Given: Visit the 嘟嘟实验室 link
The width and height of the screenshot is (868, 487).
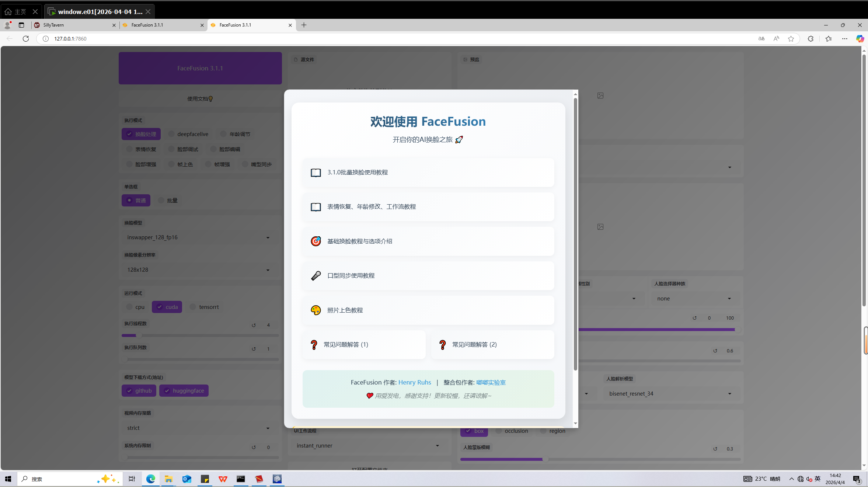Looking at the screenshot, I should click(x=491, y=383).
